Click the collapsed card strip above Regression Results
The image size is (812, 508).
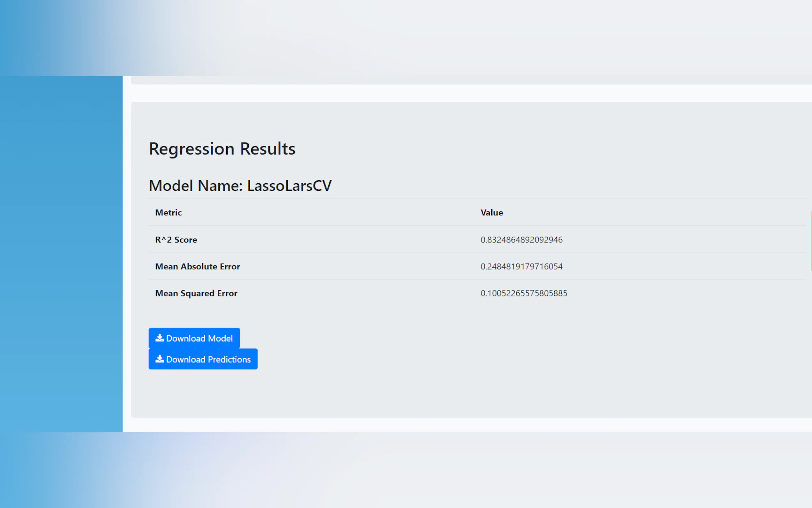coord(470,80)
